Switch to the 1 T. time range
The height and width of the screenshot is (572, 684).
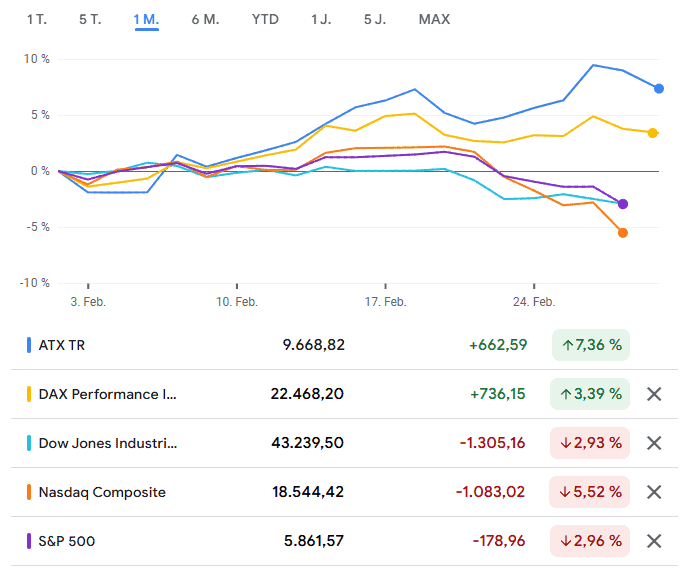[37, 20]
